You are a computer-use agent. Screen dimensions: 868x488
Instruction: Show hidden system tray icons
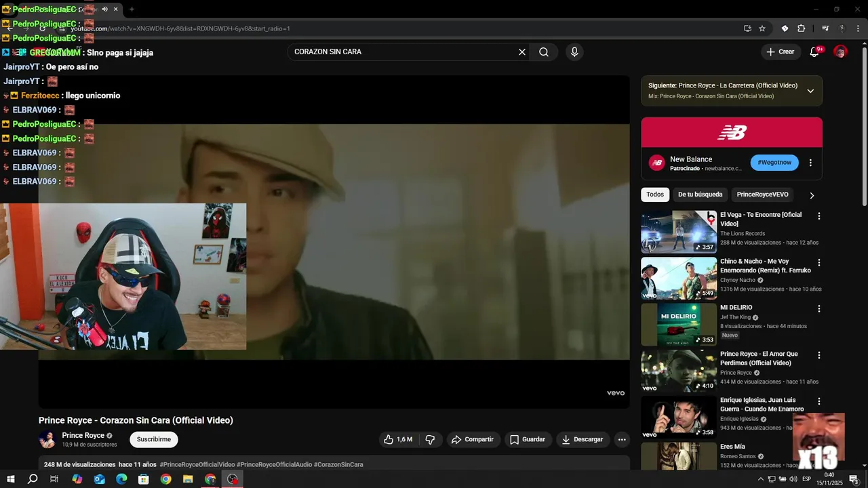[760, 479]
